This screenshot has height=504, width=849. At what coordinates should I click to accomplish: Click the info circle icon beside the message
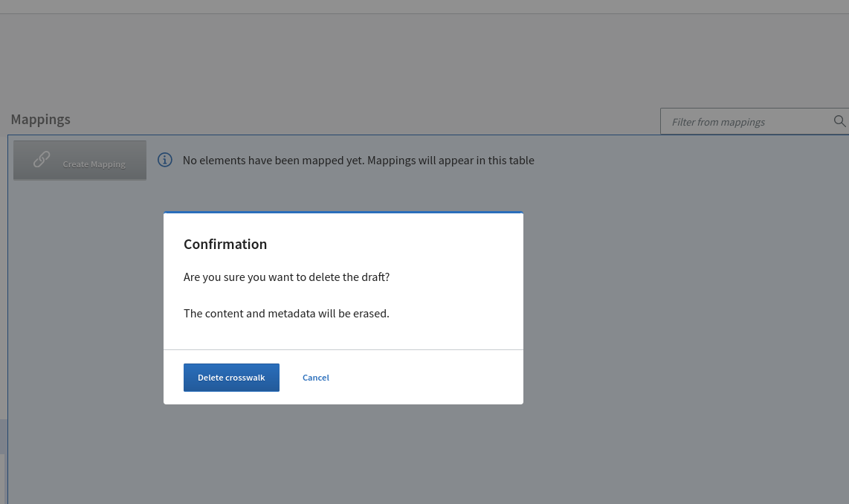[164, 160]
